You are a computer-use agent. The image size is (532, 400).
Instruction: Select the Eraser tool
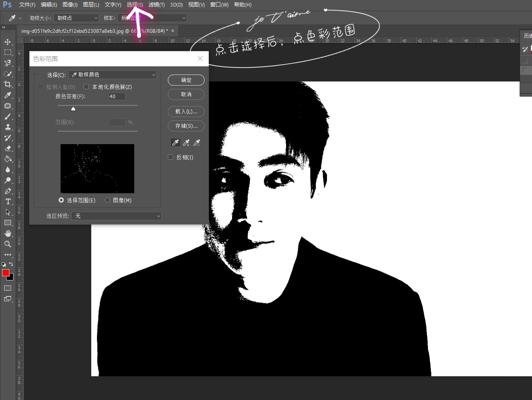(8, 148)
